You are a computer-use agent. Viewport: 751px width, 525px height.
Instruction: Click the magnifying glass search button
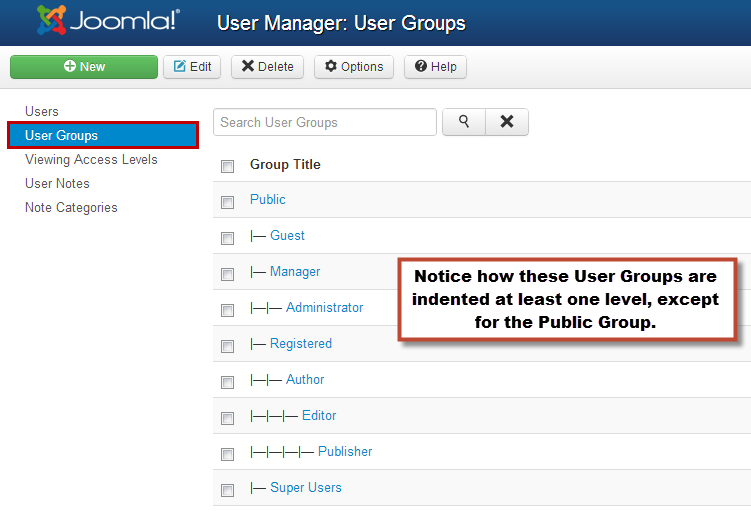click(x=464, y=122)
